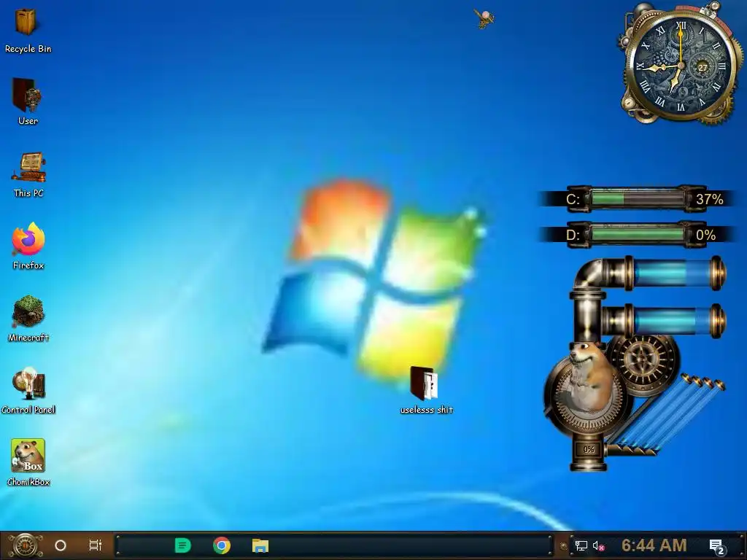
Task: Click the 37% drive label
Action: [x=709, y=199]
